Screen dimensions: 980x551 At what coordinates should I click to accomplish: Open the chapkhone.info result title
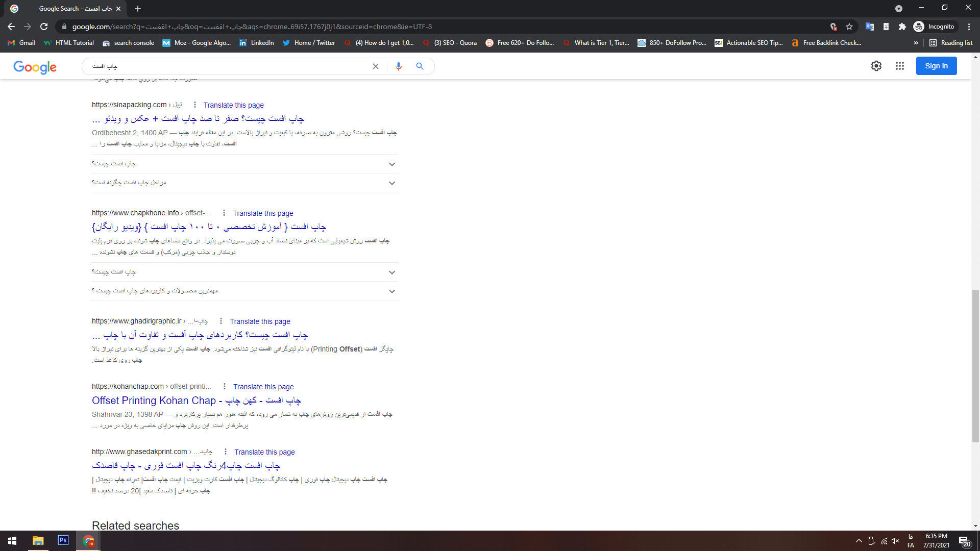click(209, 227)
